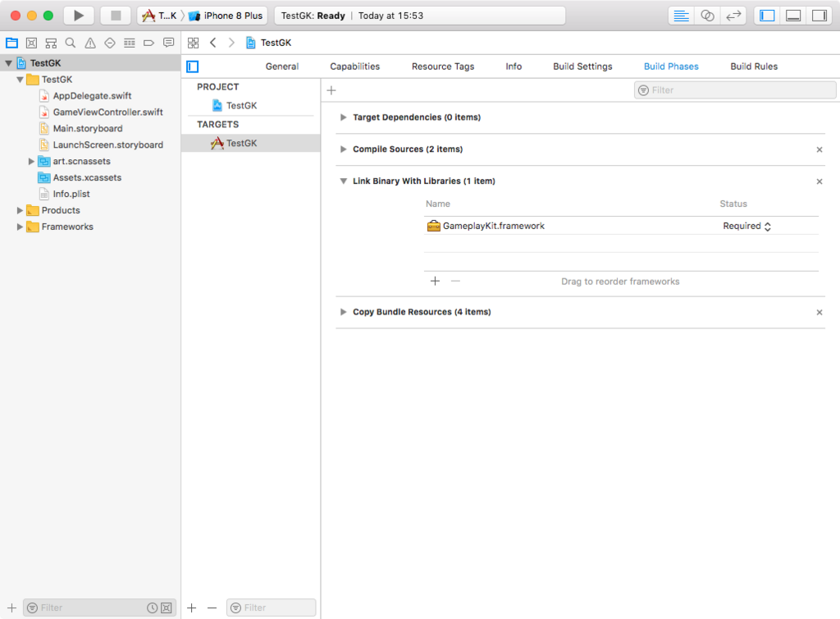Remove selected framework with minus button

coord(455,281)
